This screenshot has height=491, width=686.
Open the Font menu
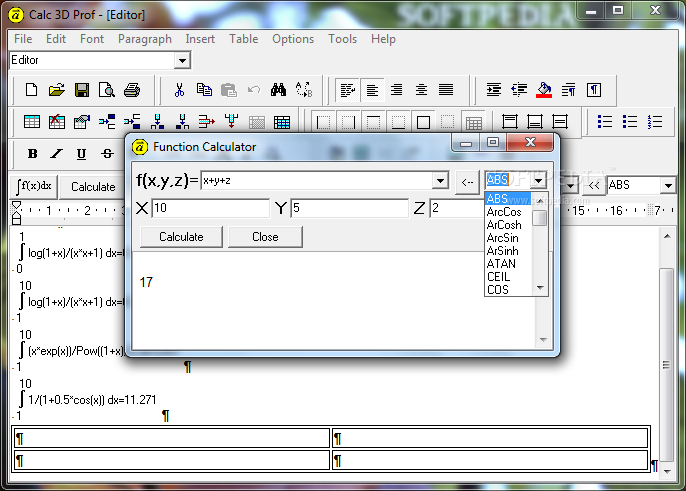[x=92, y=39]
